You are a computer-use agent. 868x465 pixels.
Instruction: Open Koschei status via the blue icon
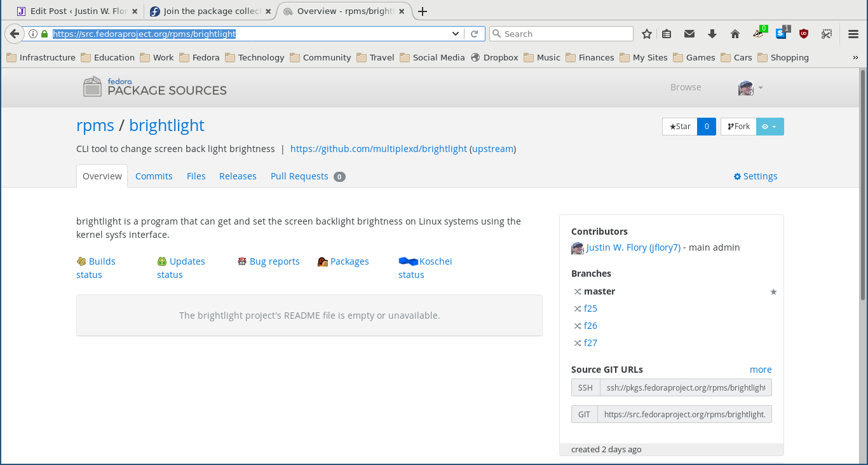407,261
